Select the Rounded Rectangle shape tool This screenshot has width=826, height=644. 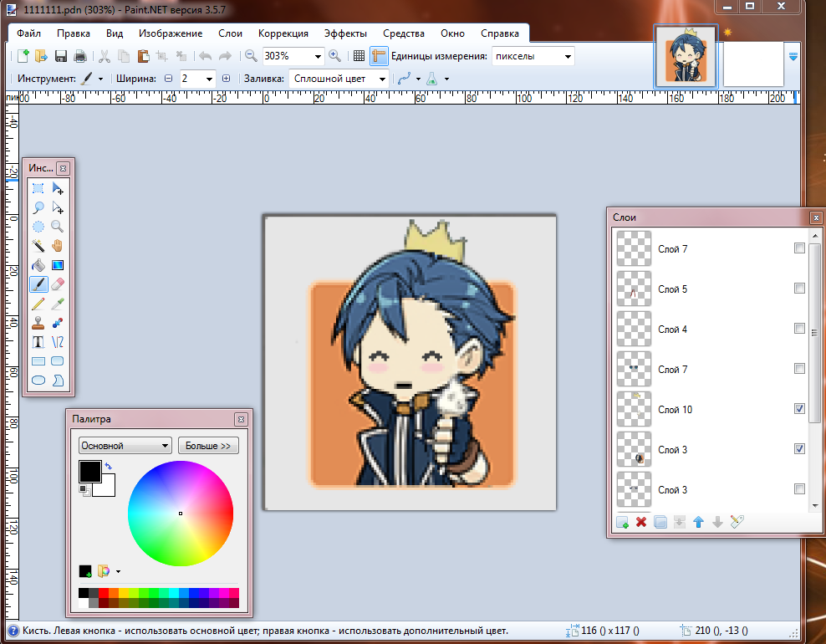pos(58,361)
